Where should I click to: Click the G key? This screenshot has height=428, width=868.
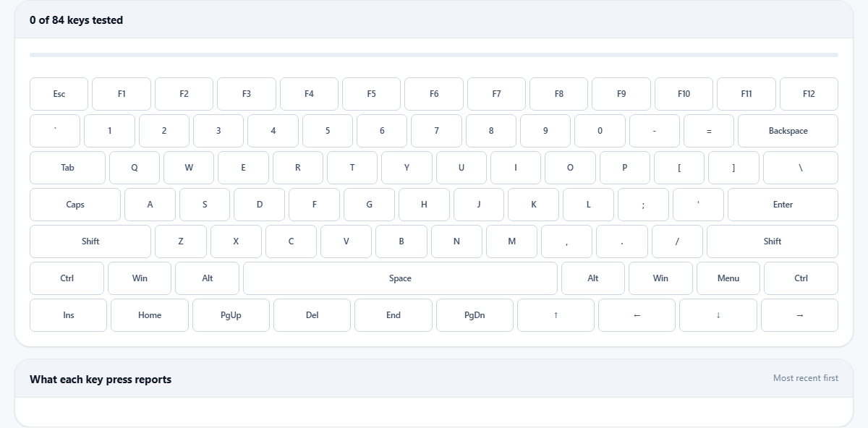pyautogui.click(x=369, y=205)
